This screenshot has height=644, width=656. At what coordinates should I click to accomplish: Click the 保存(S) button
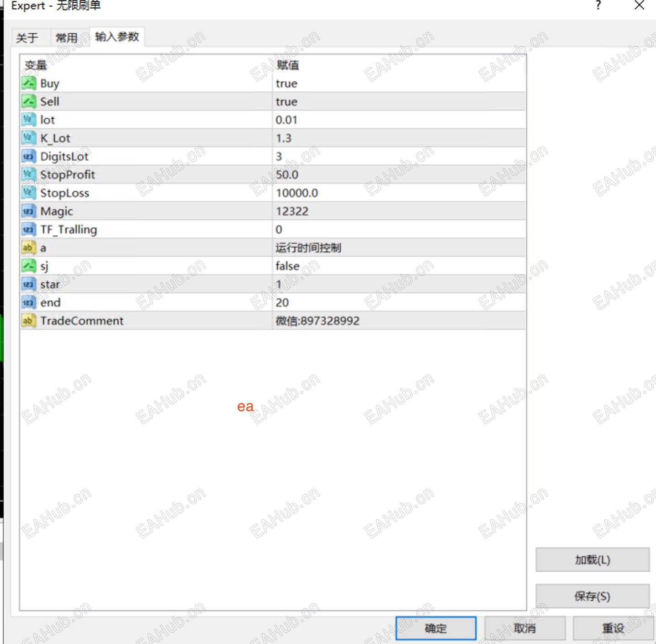click(593, 596)
